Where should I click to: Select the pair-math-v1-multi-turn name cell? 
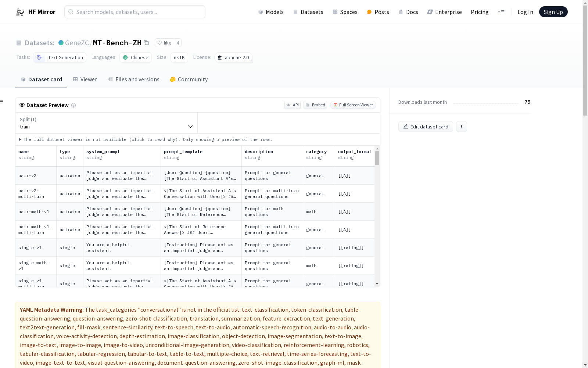(36, 230)
